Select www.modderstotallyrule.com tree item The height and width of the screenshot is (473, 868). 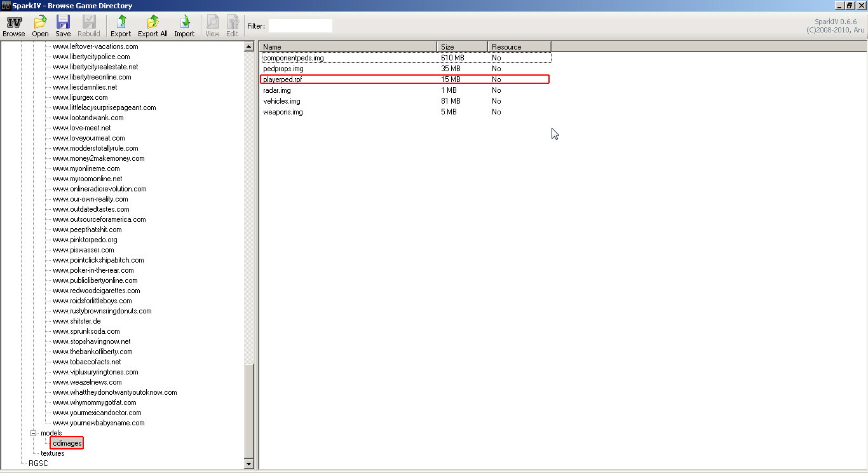(95, 148)
